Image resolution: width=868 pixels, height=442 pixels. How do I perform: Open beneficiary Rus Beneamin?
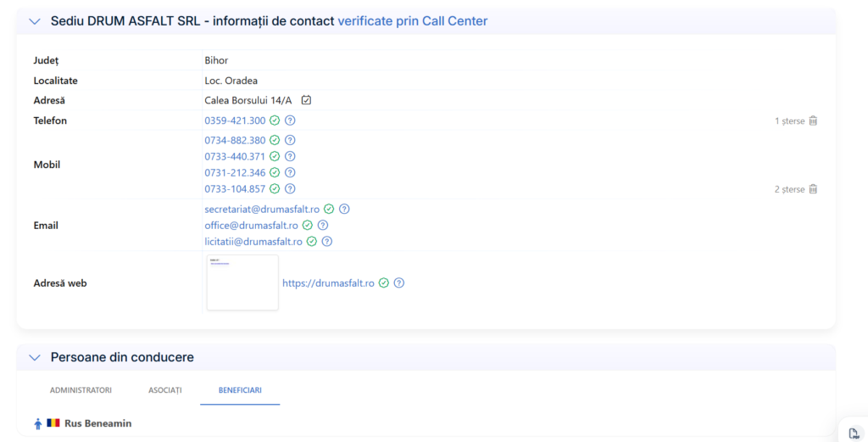(98, 423)
